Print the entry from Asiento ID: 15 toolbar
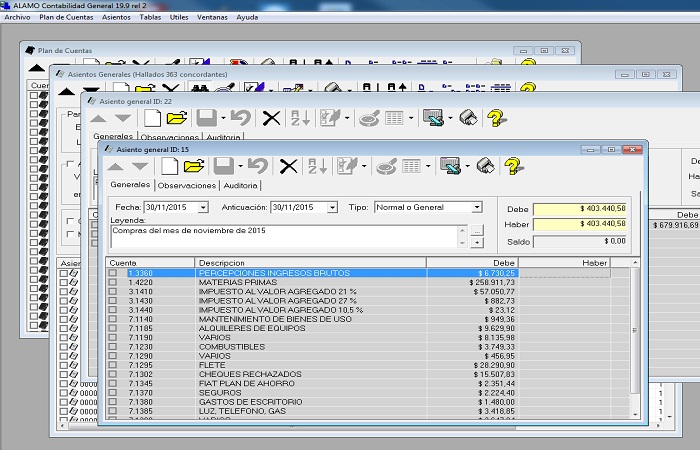700x450 pixels. 485,167
